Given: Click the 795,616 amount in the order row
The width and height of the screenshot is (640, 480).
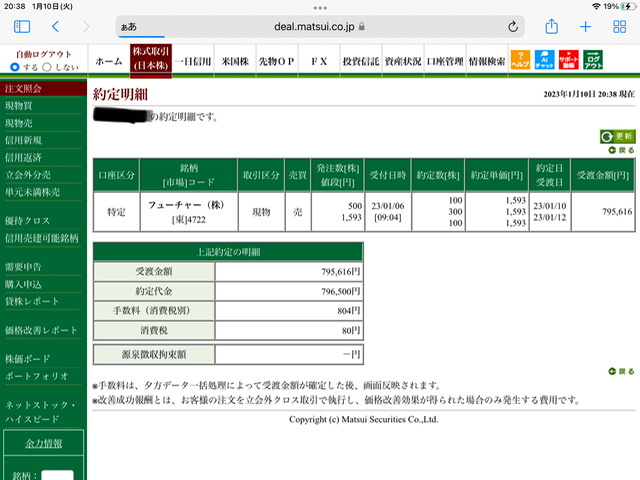Looking at the screenshot, I should click(x=617, y=211).
